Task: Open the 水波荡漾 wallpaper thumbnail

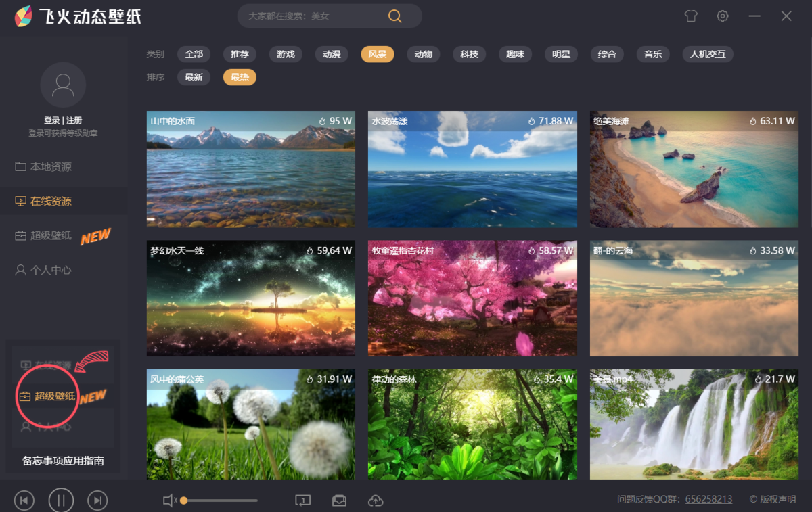Action: (x=473, y=169)
